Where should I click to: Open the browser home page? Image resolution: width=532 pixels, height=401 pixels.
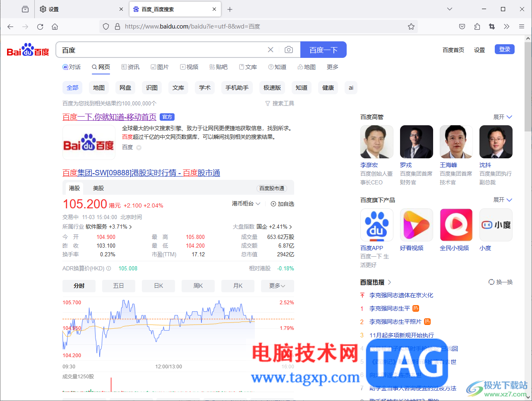pos(55,26)
